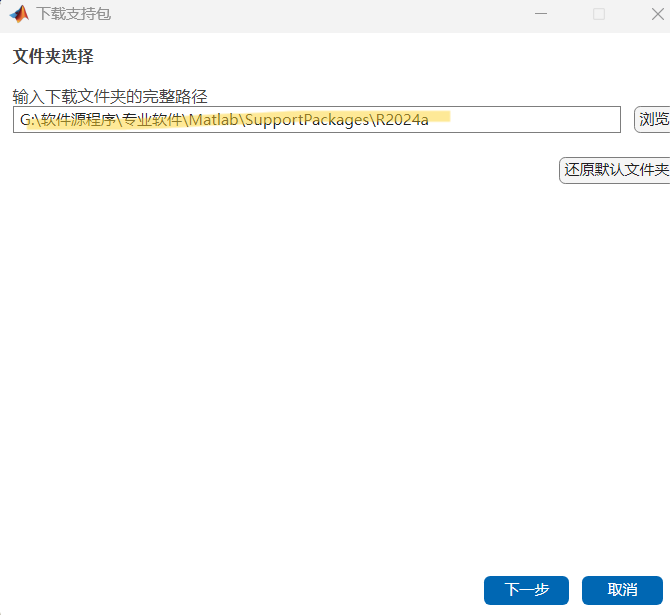
Task: Click the 文件夹选择 heading
Action: point(53,56)
